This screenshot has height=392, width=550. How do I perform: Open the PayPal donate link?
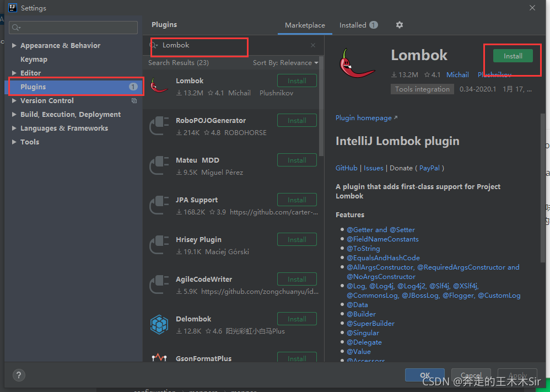point(429,168)
